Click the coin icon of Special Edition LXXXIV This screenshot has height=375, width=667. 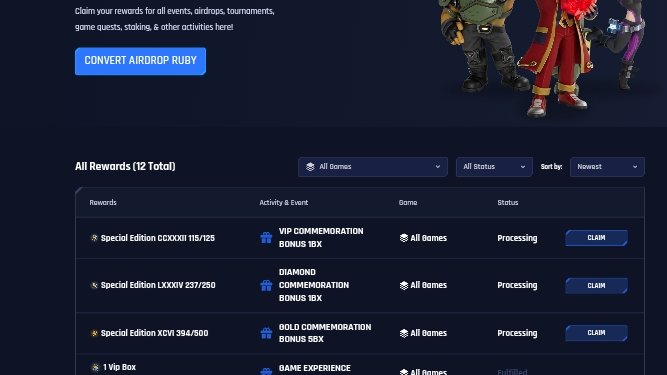[x=94, y=285]
